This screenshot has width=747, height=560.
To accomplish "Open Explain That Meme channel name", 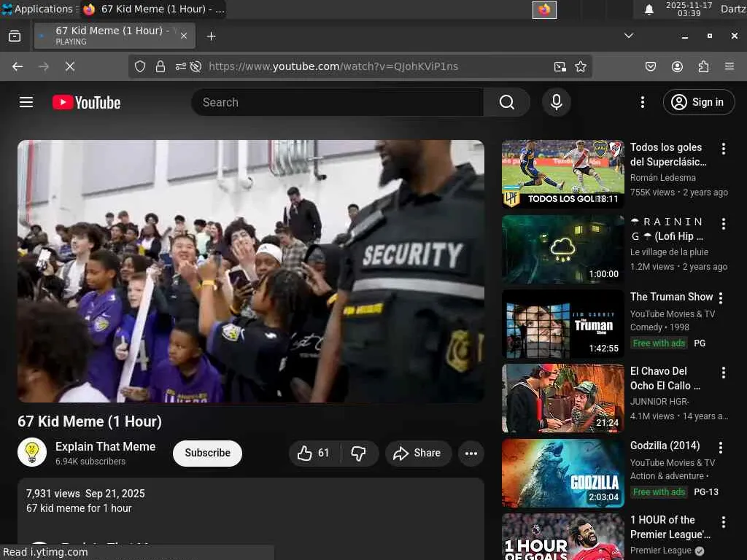I will pyautogui.click(x=105, y=446).
